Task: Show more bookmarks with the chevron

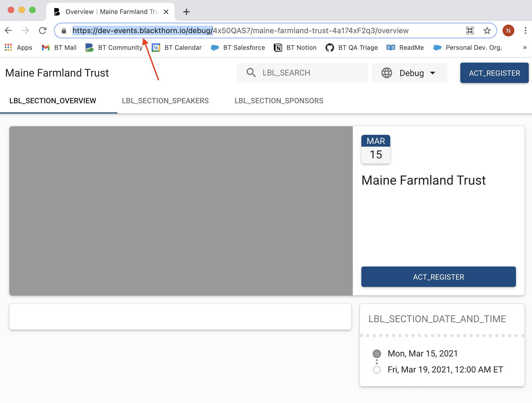Action: pyautogui.click(x=525, y=48)
